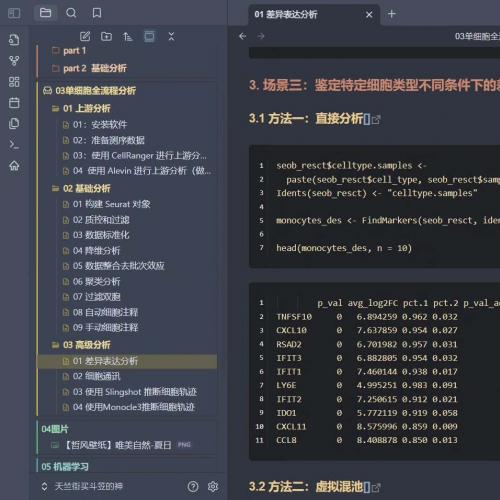Viewport: 500px width, 500px height.
Task: Open the search magnifier icon
Action: (71, 13)
